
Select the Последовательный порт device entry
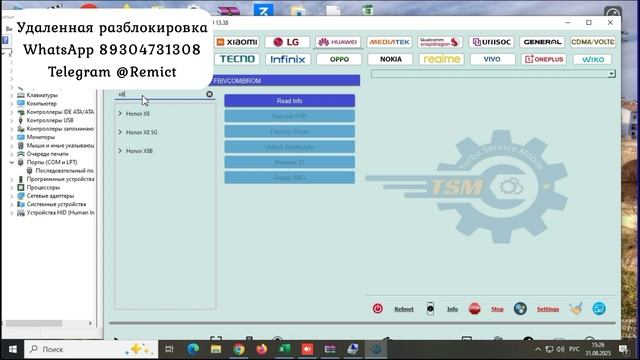click(x=64, y=171)
